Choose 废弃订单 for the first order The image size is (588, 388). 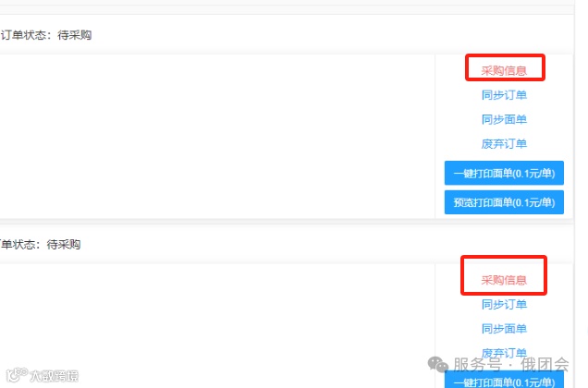[504, 143]
